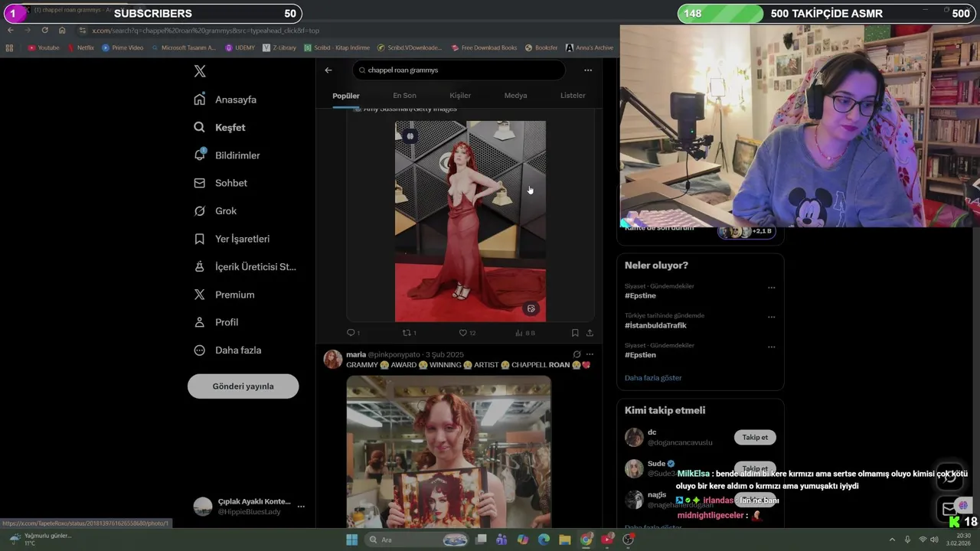This screenshot has height=551, width=980.
Task: Open İçerik Üreticisi Stüdyosu
Action: click(245, 266)
